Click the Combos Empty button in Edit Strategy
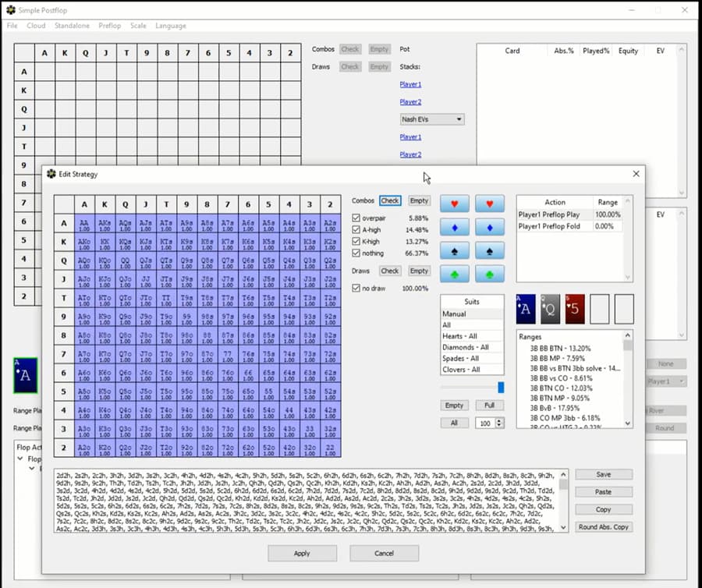Image resolution: width=702 pixels, height=588 pixels. [x=419, y=200]
